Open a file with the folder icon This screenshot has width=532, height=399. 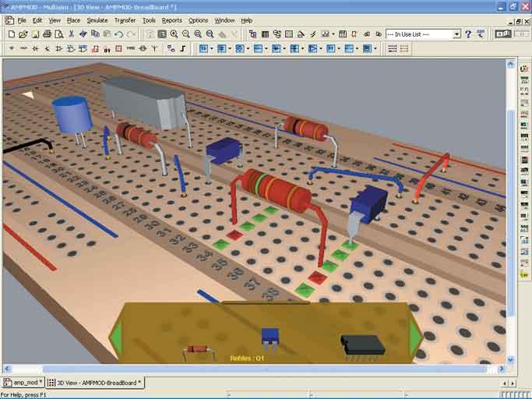(x=23, y=34)
